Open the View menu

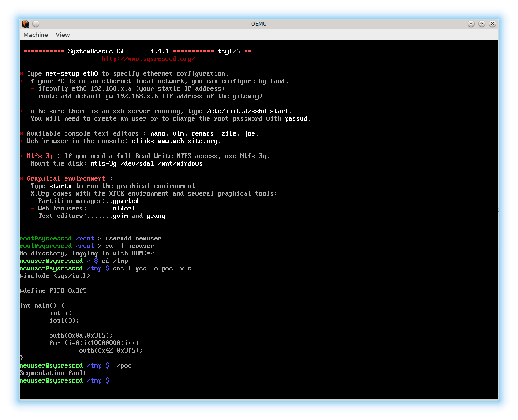coord(63,35)
